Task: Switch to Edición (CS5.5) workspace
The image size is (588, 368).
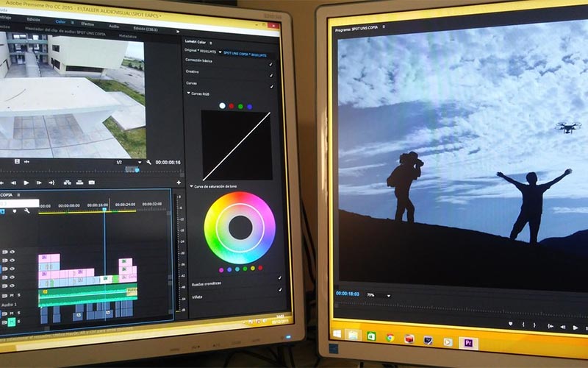Action: [x=146, y=29]
